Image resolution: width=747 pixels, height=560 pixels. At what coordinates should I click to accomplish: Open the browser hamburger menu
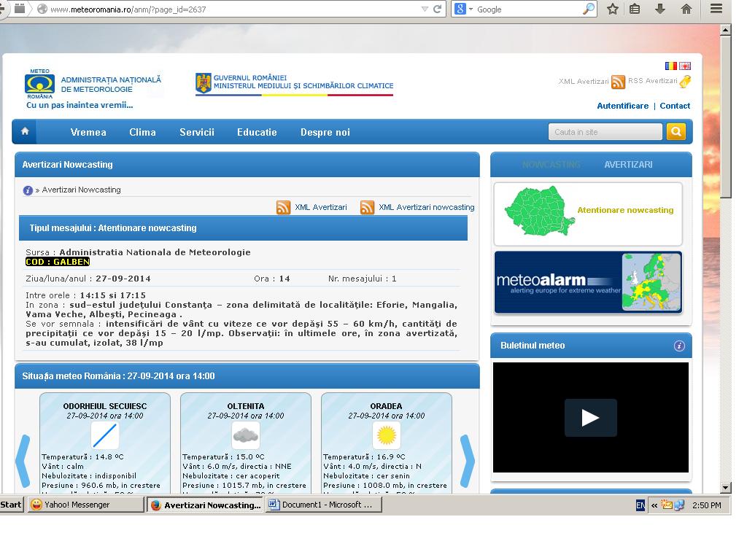pyautogui.click(x=716, y=9)
